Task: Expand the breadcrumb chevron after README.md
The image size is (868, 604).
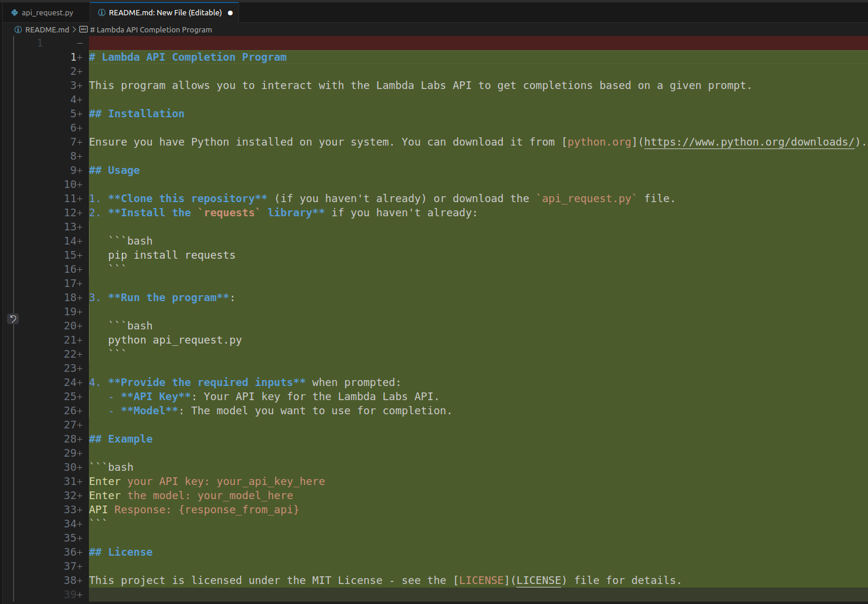Action: pos(74,29)
